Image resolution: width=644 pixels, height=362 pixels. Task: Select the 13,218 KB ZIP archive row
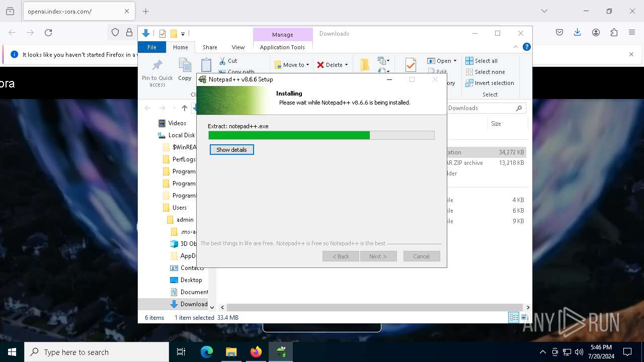click(487, 163)
